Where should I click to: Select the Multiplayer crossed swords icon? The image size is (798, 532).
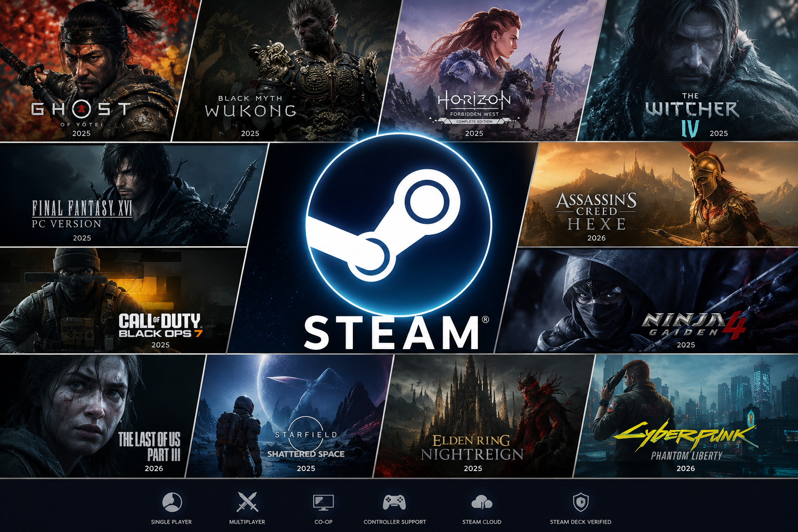[x=247, y=502]
